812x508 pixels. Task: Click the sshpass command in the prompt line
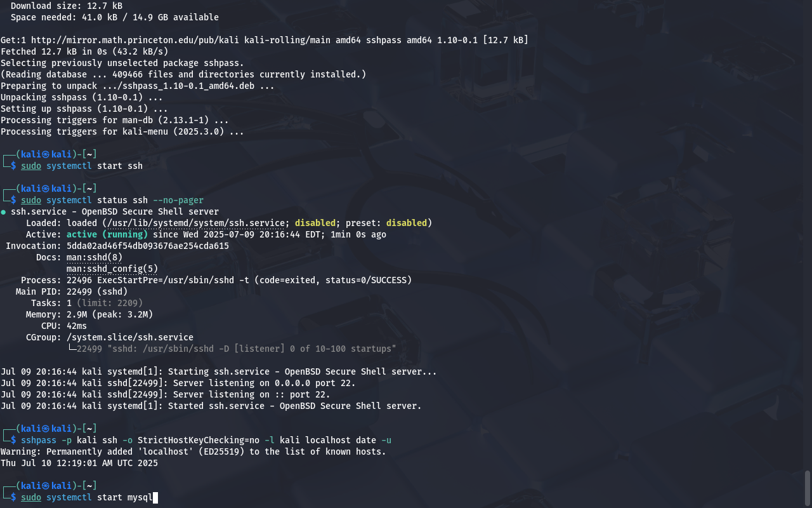pyautogui.click(x=39, y=440)
